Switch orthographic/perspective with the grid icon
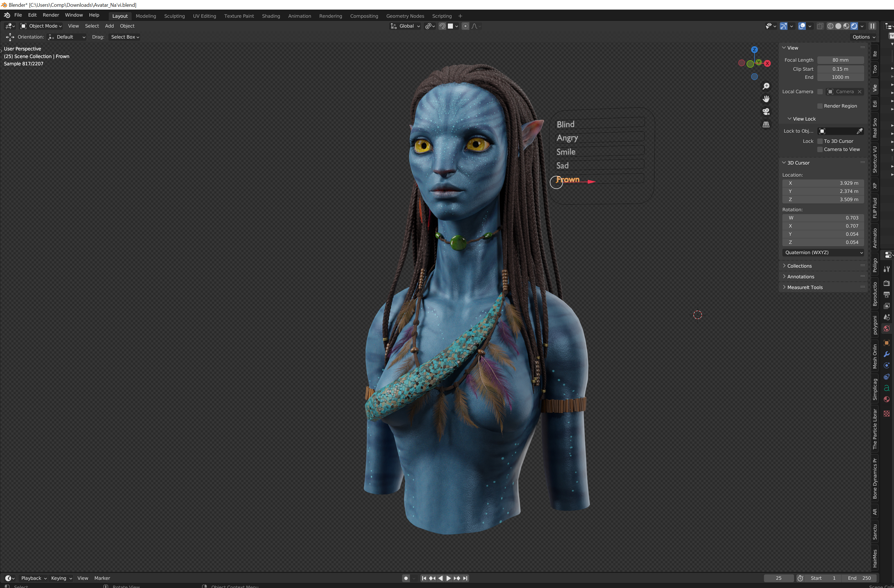Viewport: 894px width, 588px height. (766, 124)
